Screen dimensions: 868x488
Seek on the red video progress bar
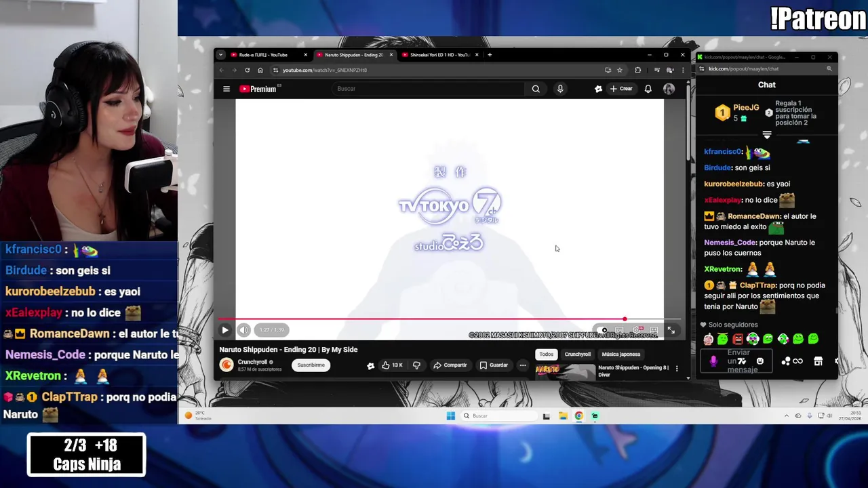[x=448, y=319]
